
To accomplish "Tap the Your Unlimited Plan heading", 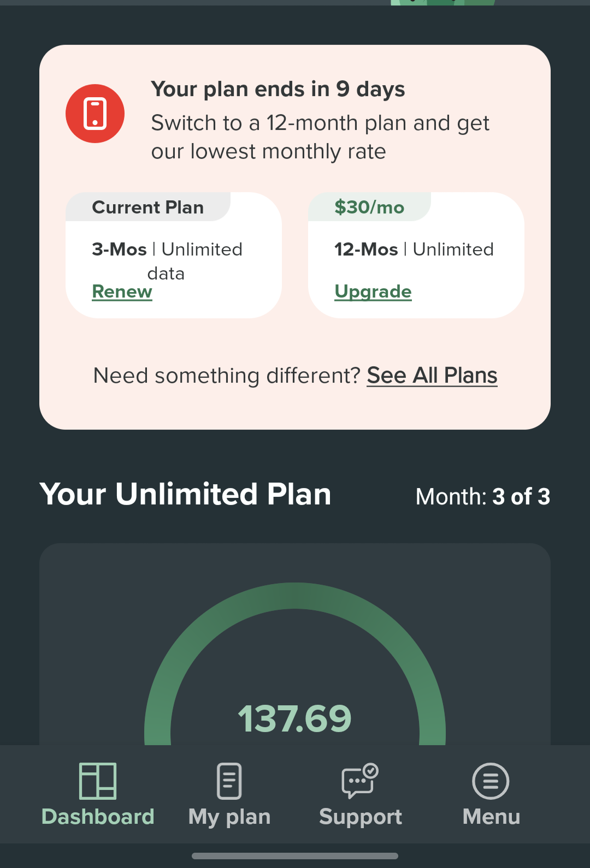I will coord(186,494).
